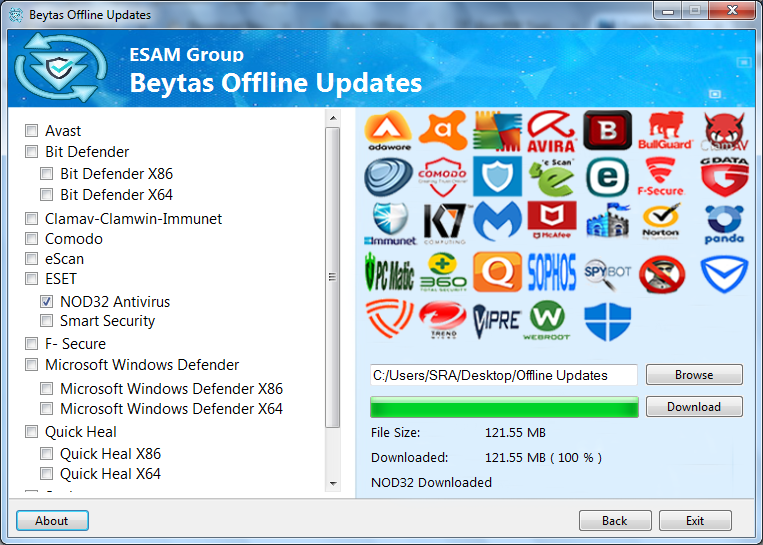Enable the Quick Heal X64 checkbox
763x545 pixels.
(x=47, y=473)
